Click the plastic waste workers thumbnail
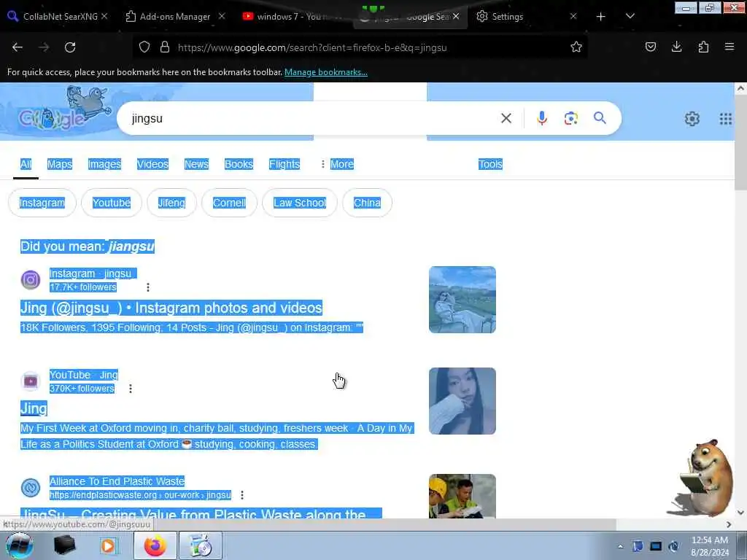This screenshot has height=560, width=747. (462, 496)
